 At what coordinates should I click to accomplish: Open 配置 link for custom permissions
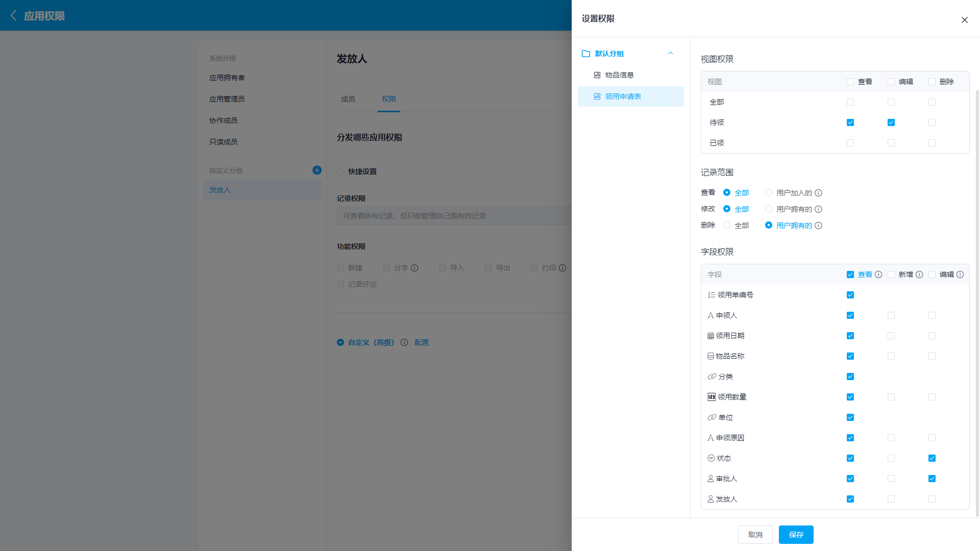(x=422, y=342)
